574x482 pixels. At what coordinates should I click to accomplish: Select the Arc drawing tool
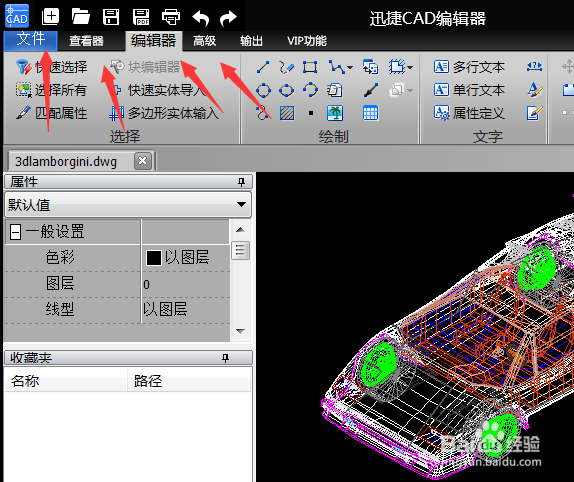pyautogui.click(x=310, y=90)
